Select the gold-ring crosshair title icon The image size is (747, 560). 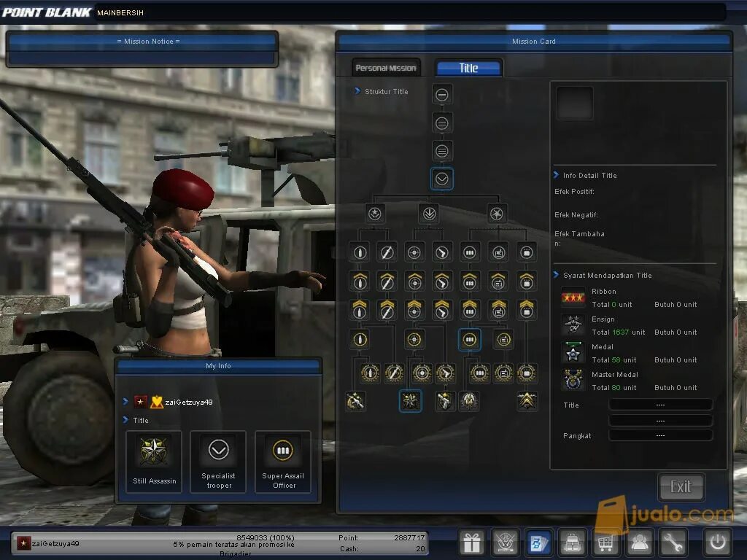tap(414, 340)
